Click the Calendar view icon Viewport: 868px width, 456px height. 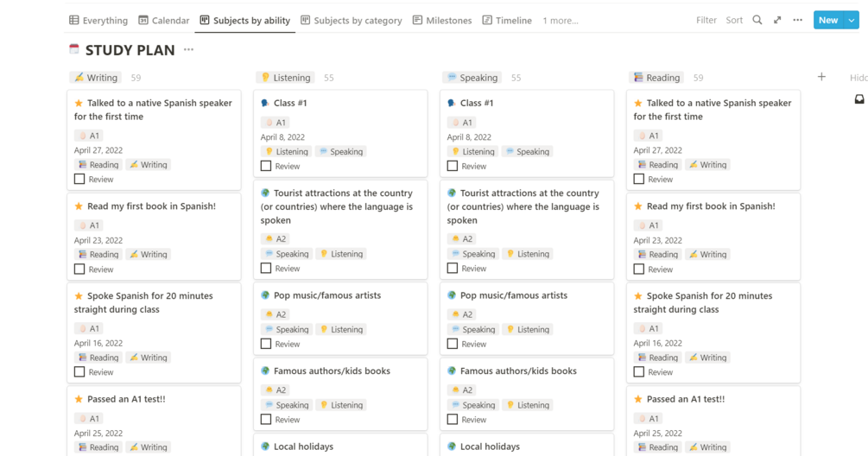pos(143,21)
